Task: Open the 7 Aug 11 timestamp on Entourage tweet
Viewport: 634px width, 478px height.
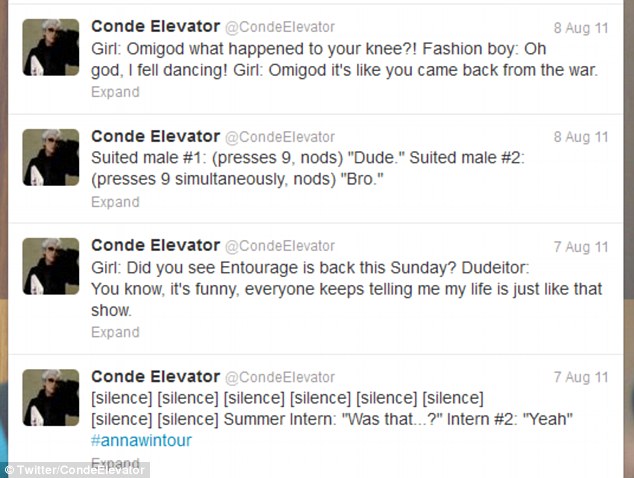Action: (580, 248)
